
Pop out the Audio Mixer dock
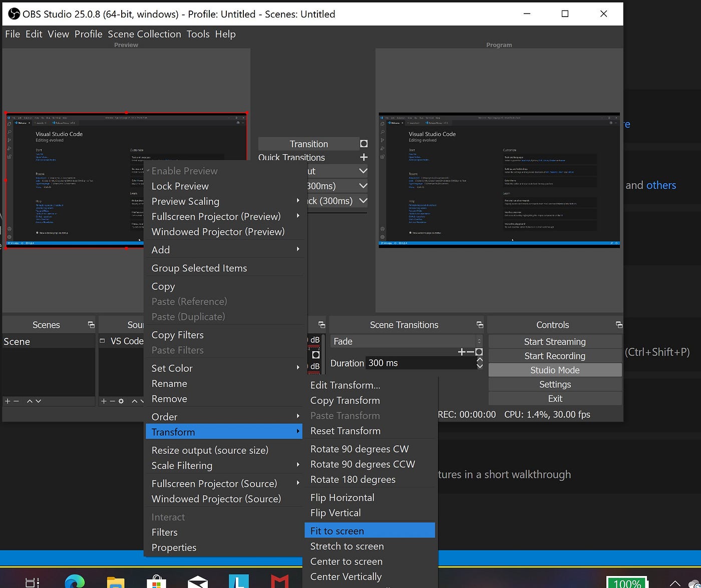click(321, 325)
